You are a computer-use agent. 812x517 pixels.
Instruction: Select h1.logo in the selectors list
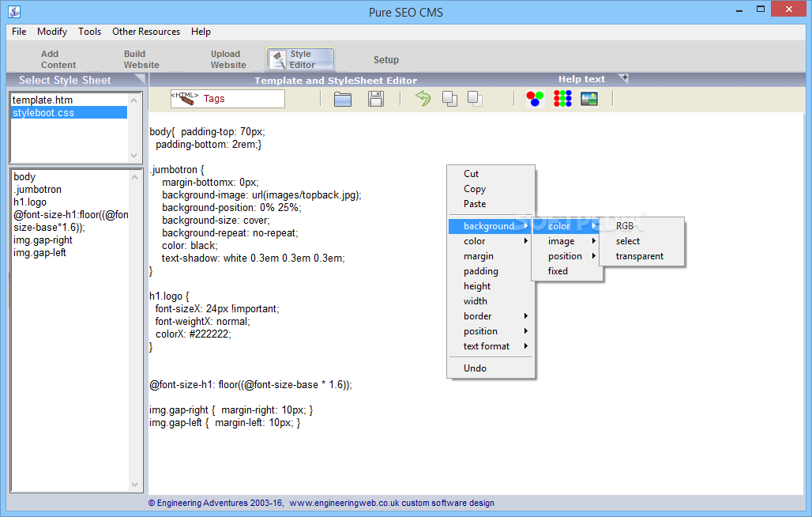(30, 202)
